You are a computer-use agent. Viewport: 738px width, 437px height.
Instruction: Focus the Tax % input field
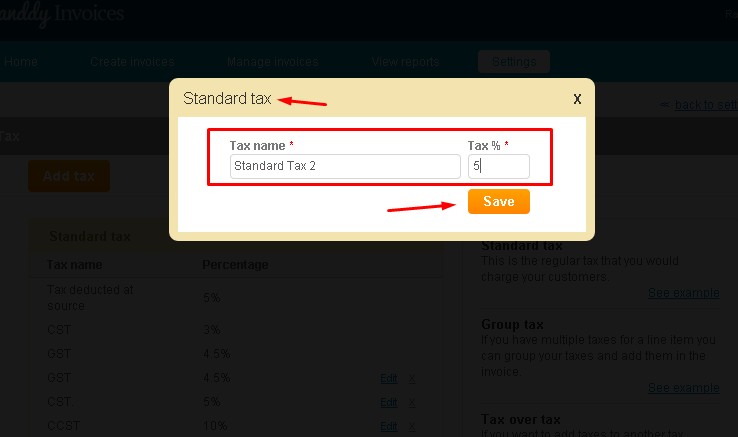point(498,166)
